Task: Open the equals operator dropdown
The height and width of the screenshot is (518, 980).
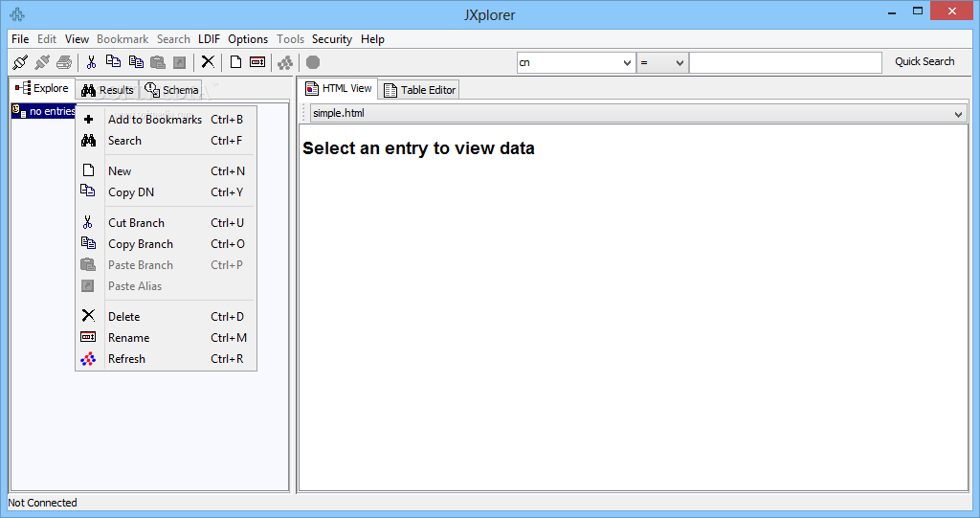Action: click(x=662, y=62)
